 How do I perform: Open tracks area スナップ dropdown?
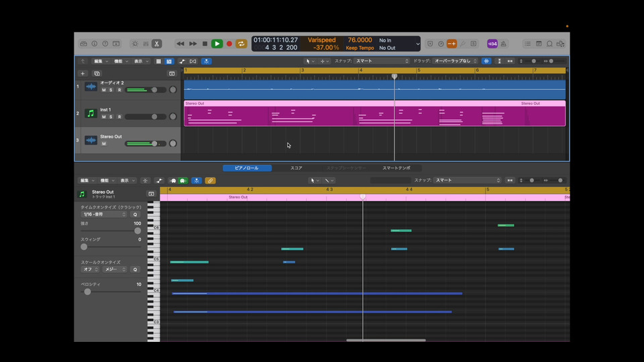(382, 61)
